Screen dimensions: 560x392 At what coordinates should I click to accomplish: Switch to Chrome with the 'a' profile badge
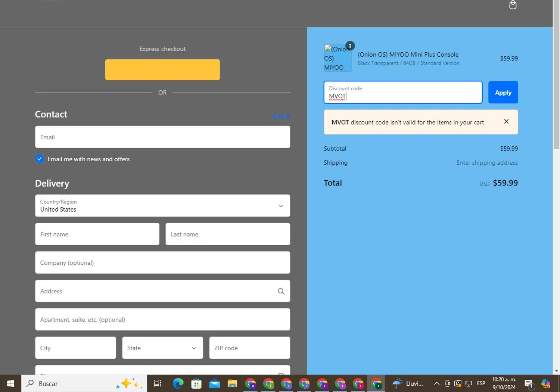click(250, 383)
